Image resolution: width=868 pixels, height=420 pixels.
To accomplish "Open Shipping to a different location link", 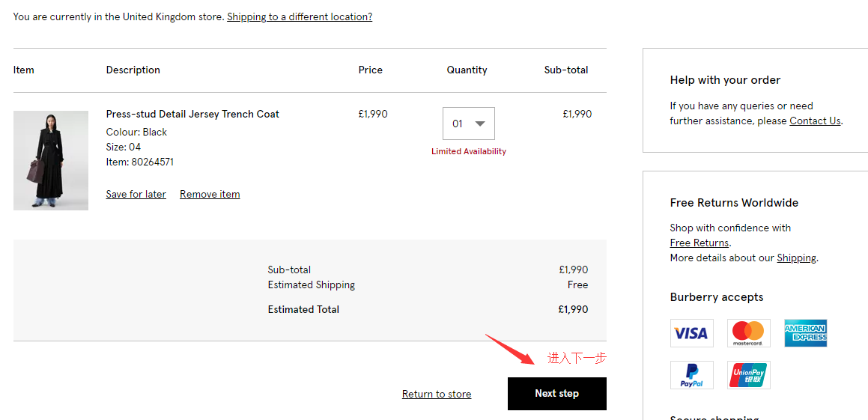I will (x=300, y=16).
